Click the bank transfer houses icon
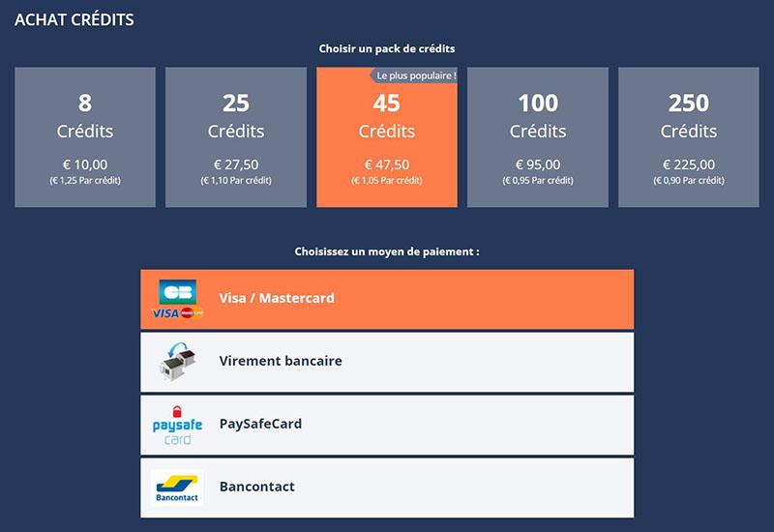This screenshot has height=532, width=774. coord(178,361)
